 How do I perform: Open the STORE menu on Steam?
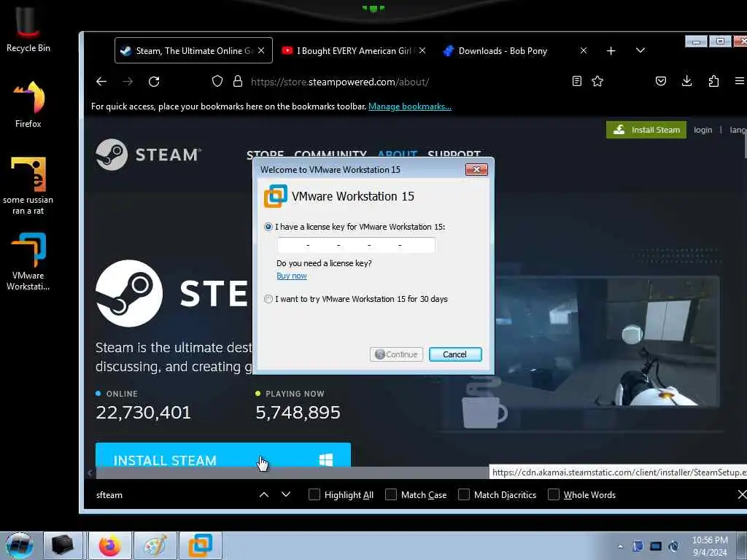pos(265,154)
